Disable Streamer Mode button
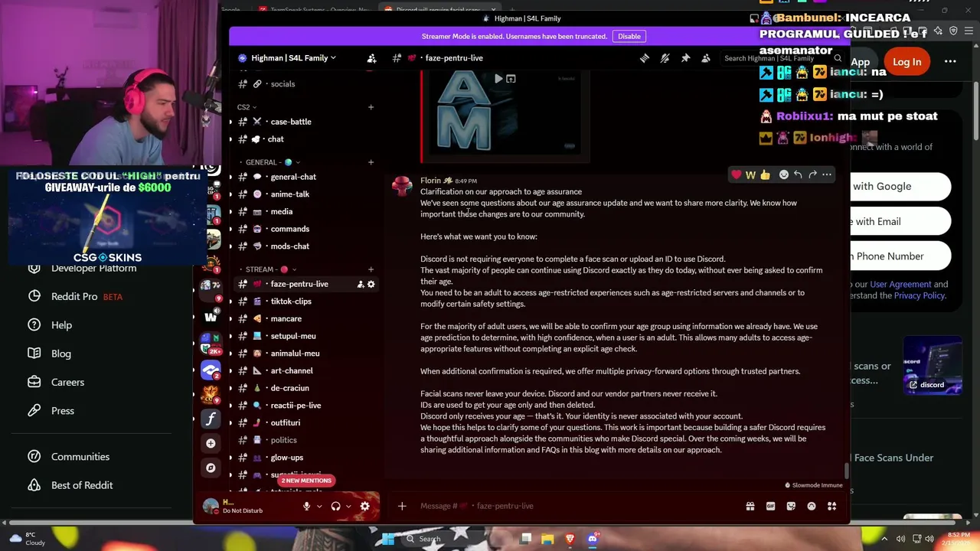 [629, 36]
